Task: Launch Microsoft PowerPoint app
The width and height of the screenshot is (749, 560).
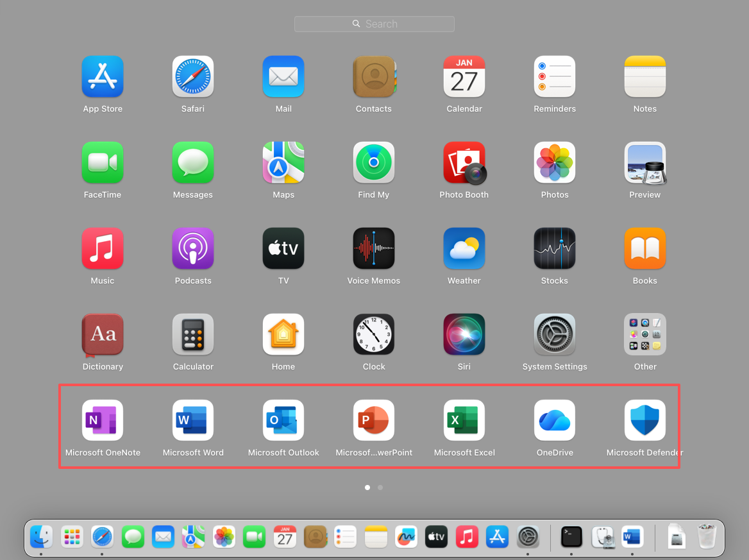Action: tap(374, 421)
